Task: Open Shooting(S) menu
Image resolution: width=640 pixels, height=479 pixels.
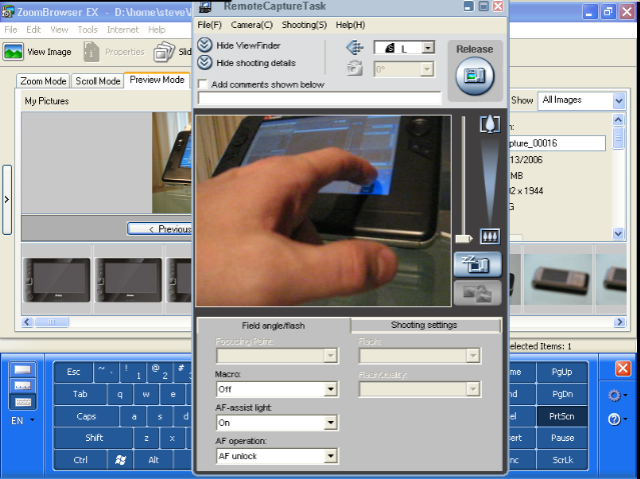Action: [x=304, y=25]
